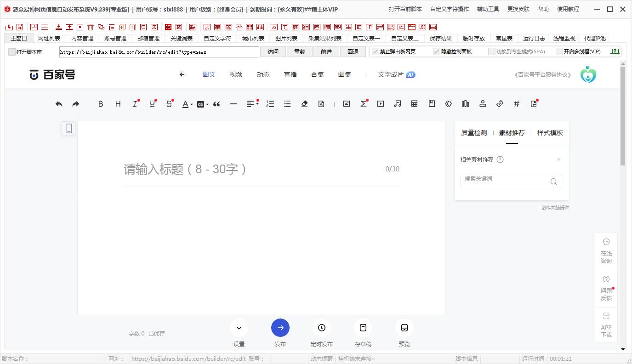Viewport: 632px width, 364px height.
Task: Toggle the 禁止弹出新网页 checkbox
Action: (375, 51)
